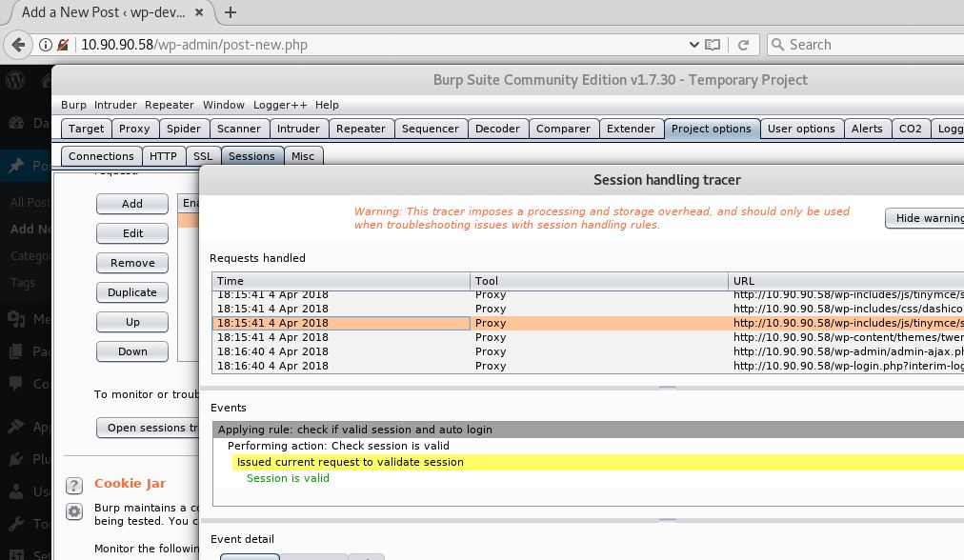Move the rule down with Down button
This screenshot has width=964, height=560.
132,351
